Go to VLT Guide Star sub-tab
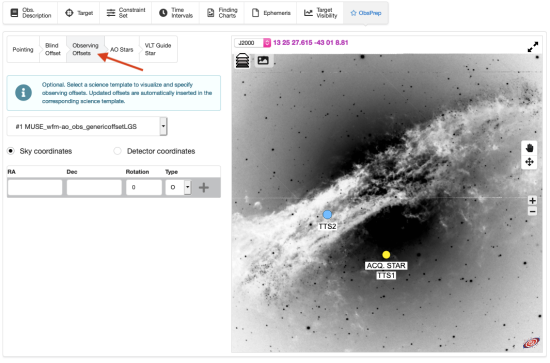The image size is (550, 363). (x=158, y=49)
